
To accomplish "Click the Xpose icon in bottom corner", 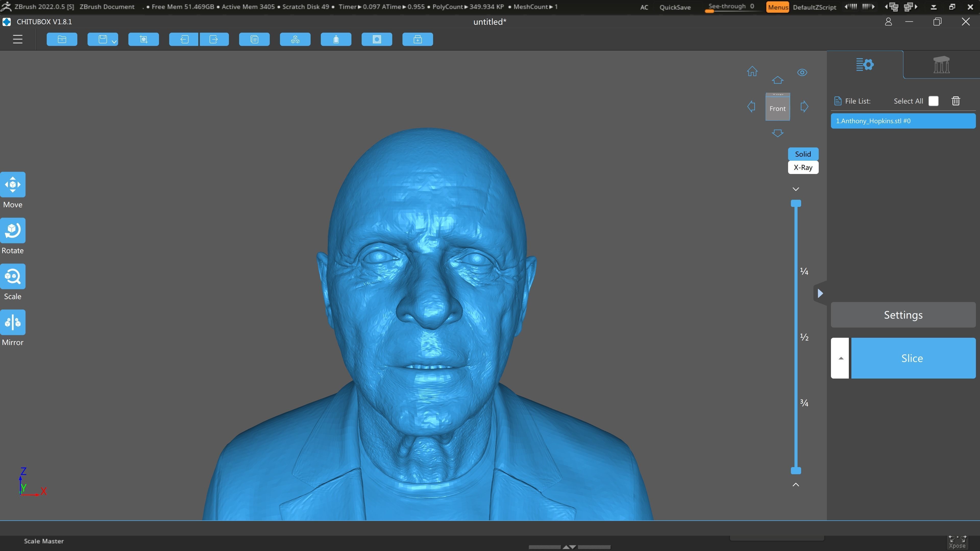I will click(957, 542).
